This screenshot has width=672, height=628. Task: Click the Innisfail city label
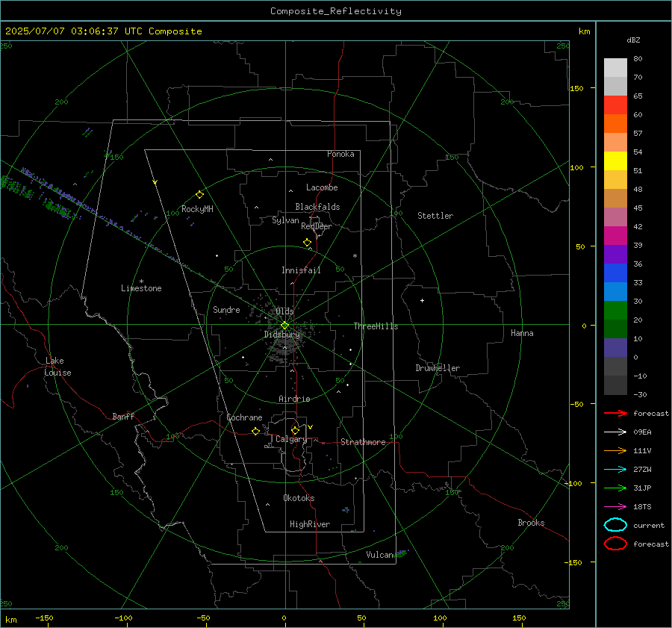point(301,270)
